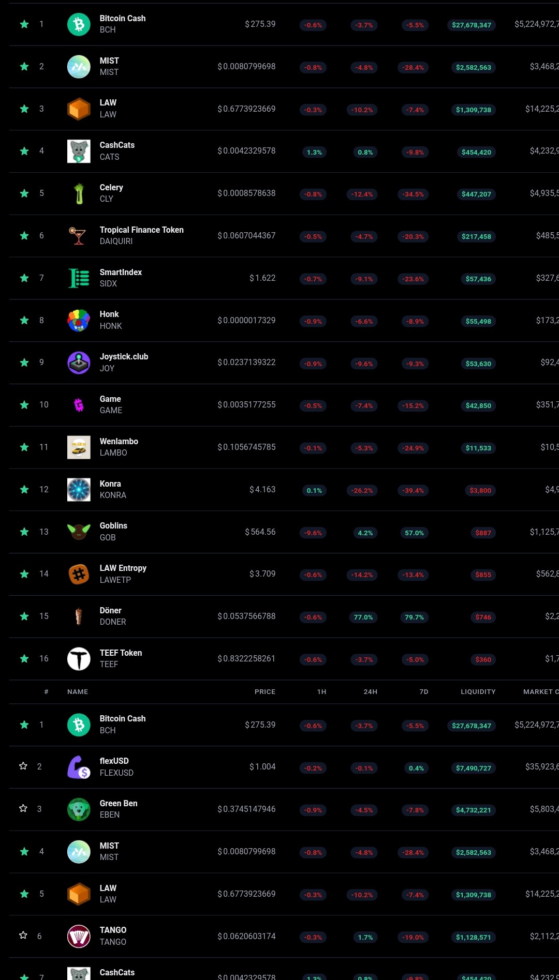Click the Goblins token icon
559x980 pixels.
click(79, 532)
